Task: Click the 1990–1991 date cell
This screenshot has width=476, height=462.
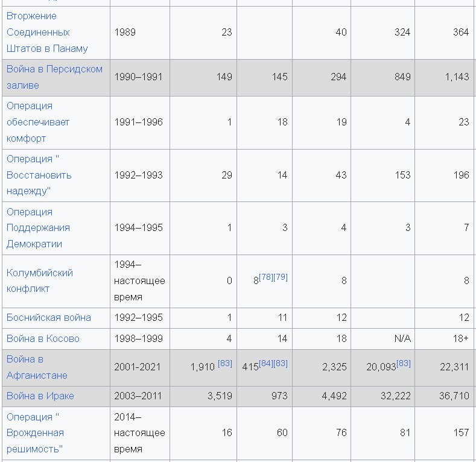Action: (139, 77)
